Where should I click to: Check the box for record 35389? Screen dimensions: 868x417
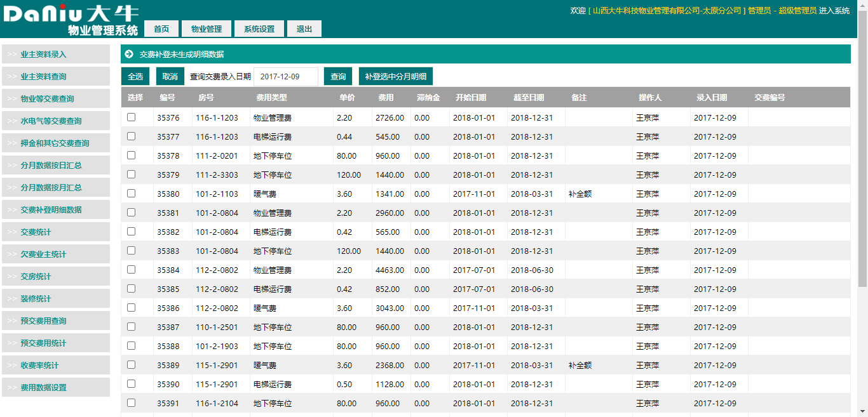pos(132,365)
